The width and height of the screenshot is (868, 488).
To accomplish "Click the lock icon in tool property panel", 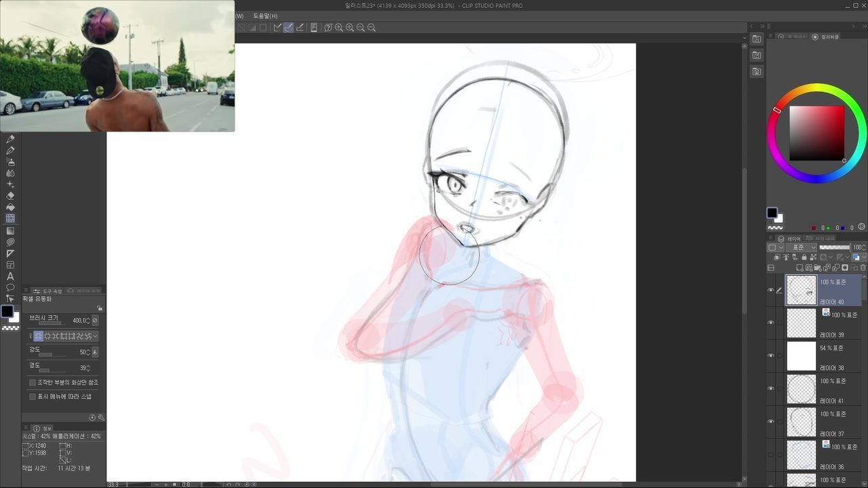I will click(100, 308).
